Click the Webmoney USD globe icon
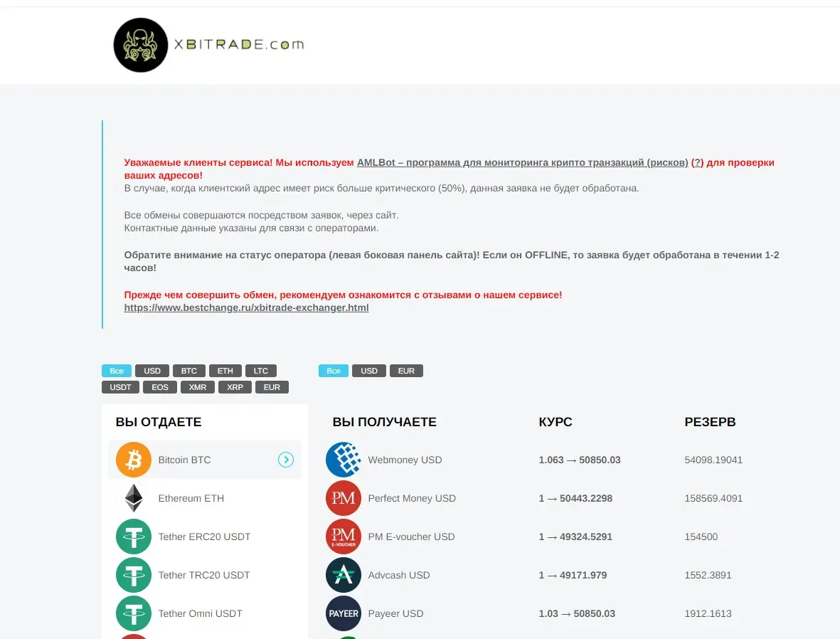Screen dimensions: 840x639 tap(343, 460)
